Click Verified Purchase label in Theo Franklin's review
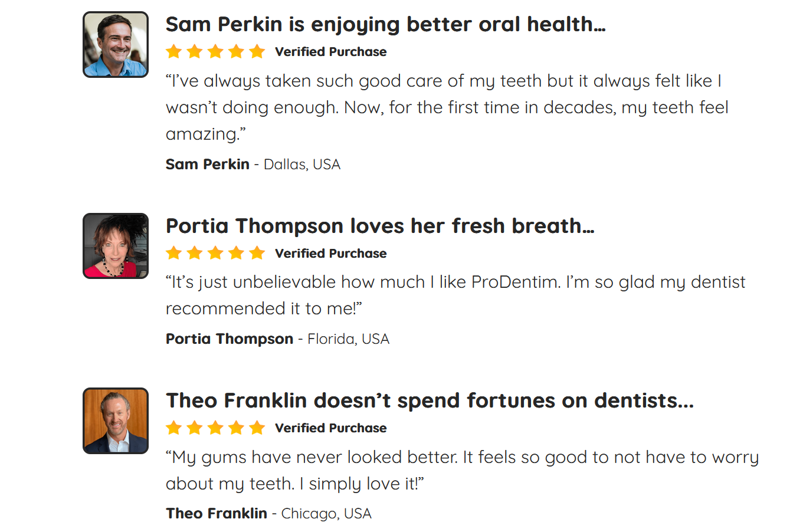The image size is (803, 532). point(330,428)
